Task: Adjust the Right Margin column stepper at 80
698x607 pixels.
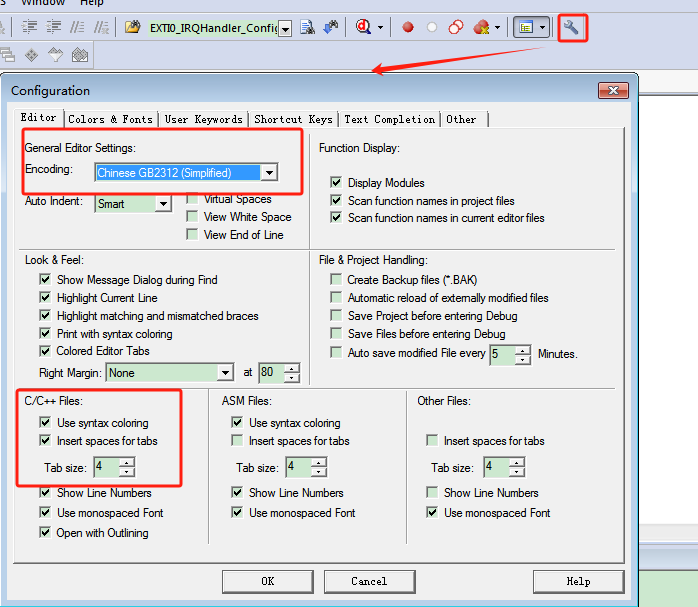Action: (x=292, y=372)
